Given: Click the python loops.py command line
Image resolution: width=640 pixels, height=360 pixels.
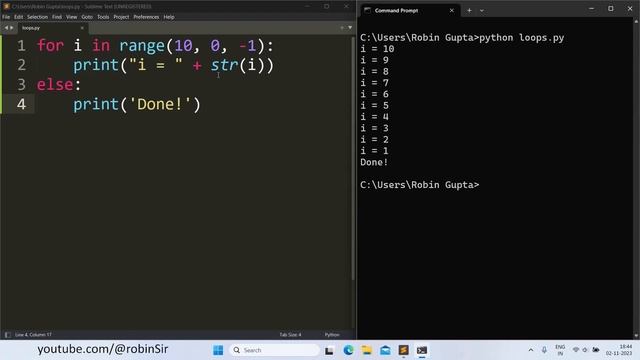Looking at the screenshot, I should (462, 38).
